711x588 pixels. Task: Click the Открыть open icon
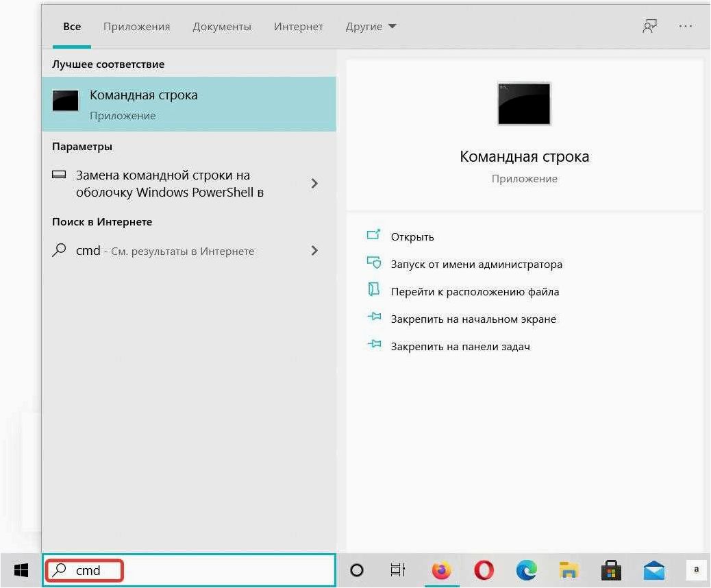pos(373,234)
